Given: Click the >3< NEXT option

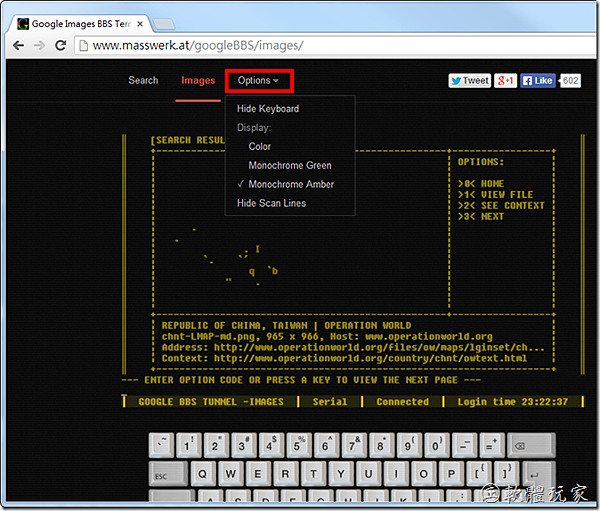Looking at the screenshot, I should [481, 217].
